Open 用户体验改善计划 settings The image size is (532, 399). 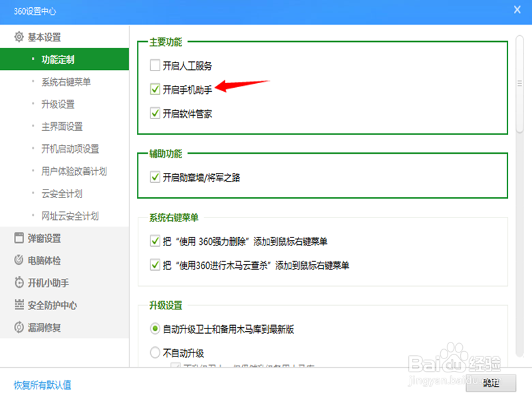[75, 172]
